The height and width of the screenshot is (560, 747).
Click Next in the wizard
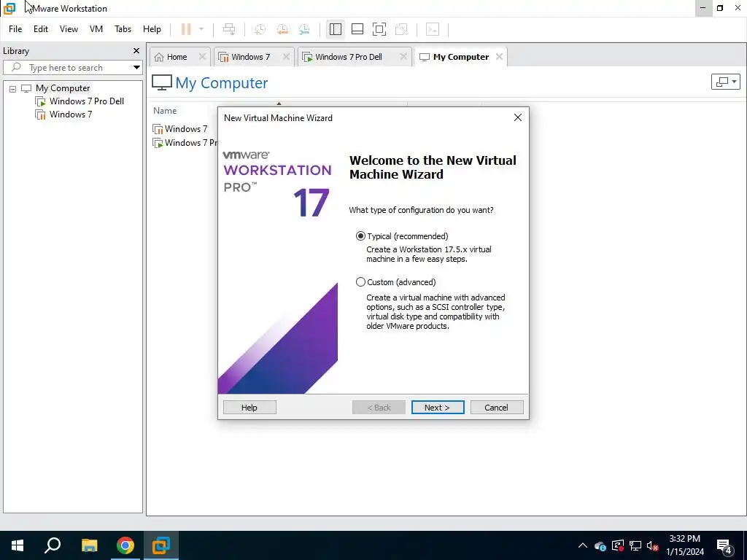tap(438, 408)
